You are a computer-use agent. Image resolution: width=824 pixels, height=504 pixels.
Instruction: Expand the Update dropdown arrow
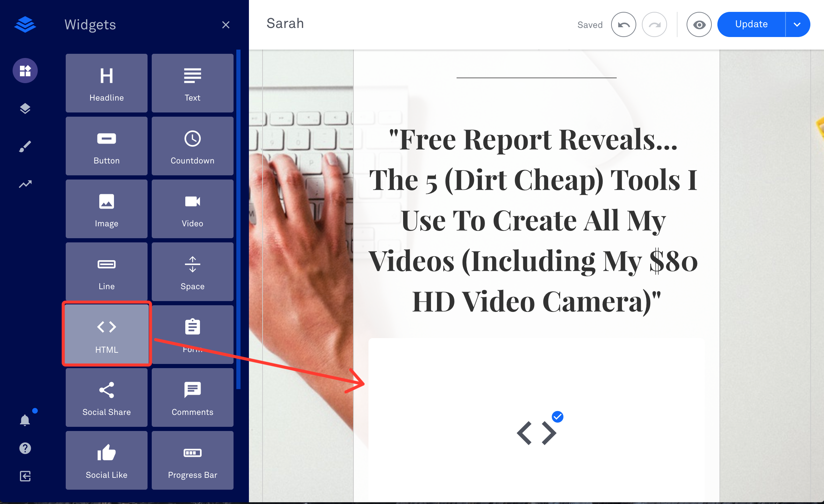pos(797,24)
